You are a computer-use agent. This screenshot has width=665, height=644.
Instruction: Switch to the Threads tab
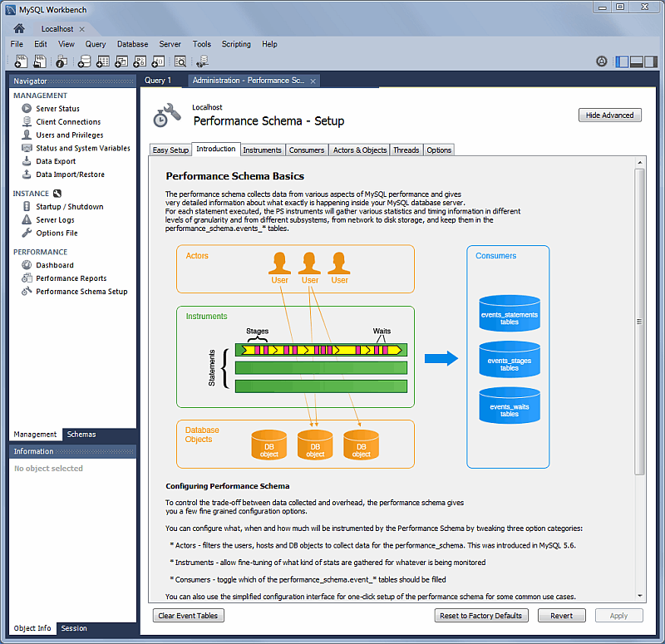pos(406,150)
